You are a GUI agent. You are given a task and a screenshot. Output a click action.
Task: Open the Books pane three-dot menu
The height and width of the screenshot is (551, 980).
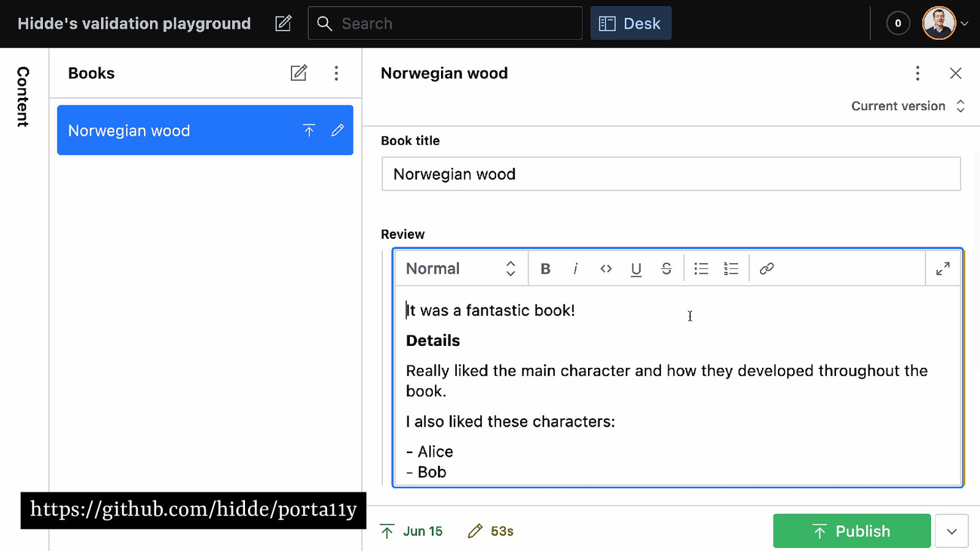coord(336,73)
